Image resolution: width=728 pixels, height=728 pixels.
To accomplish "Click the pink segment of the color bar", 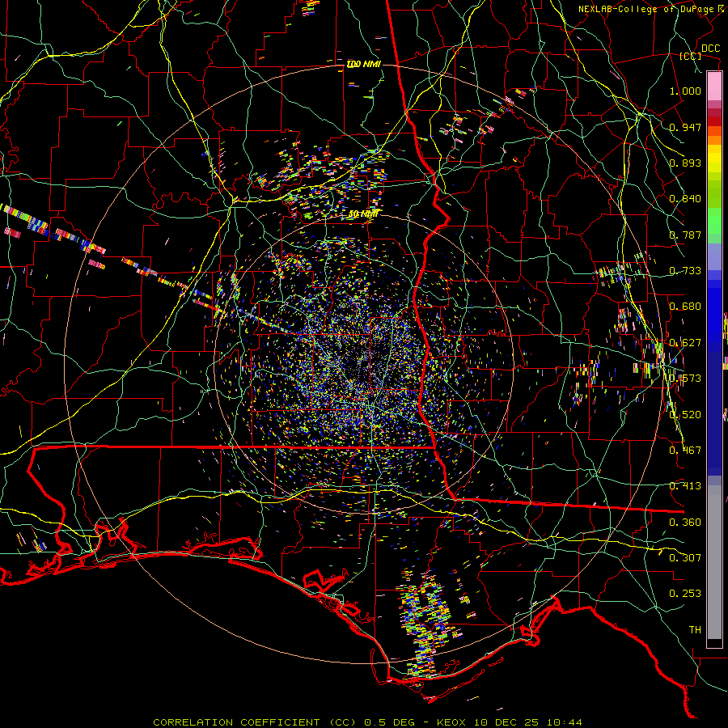I will [714, 87].
